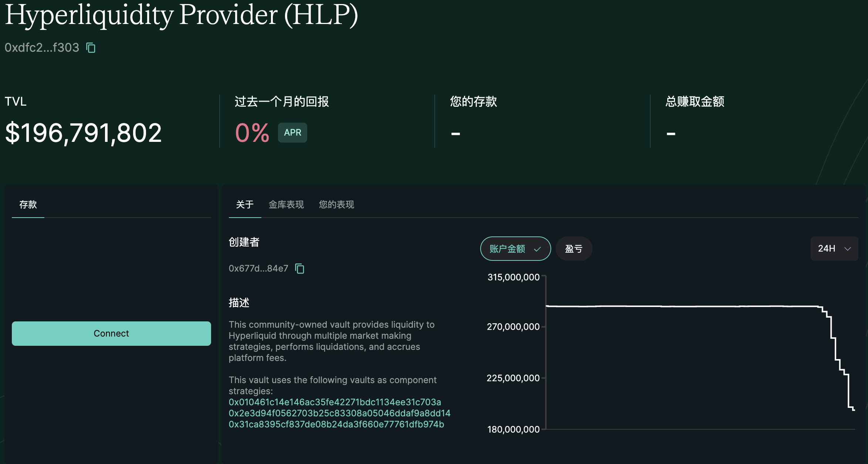Click the creator address text 0x677d...84e7

coord(258,269)
